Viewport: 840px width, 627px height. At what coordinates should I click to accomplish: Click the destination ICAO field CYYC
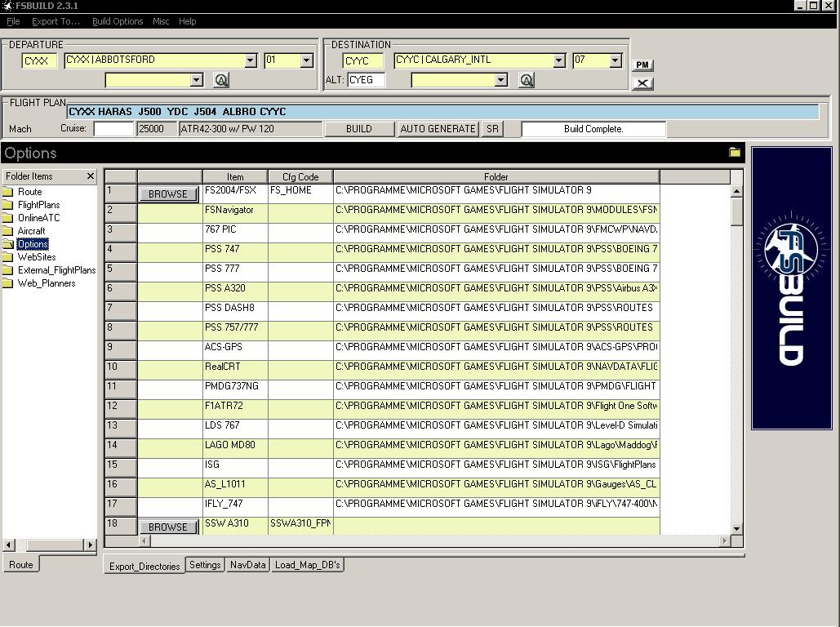click(x=362, y=60)
